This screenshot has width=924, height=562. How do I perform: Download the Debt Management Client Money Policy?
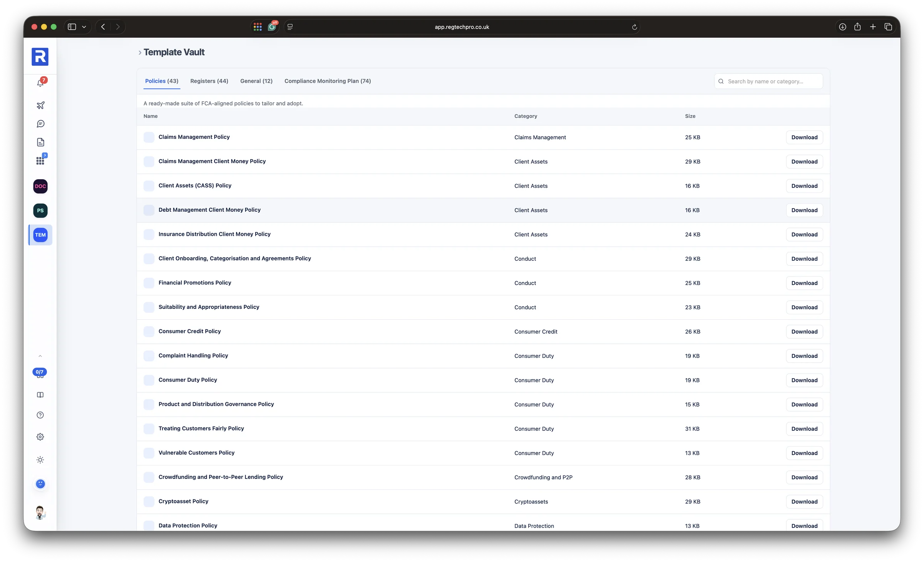(804, 210)
